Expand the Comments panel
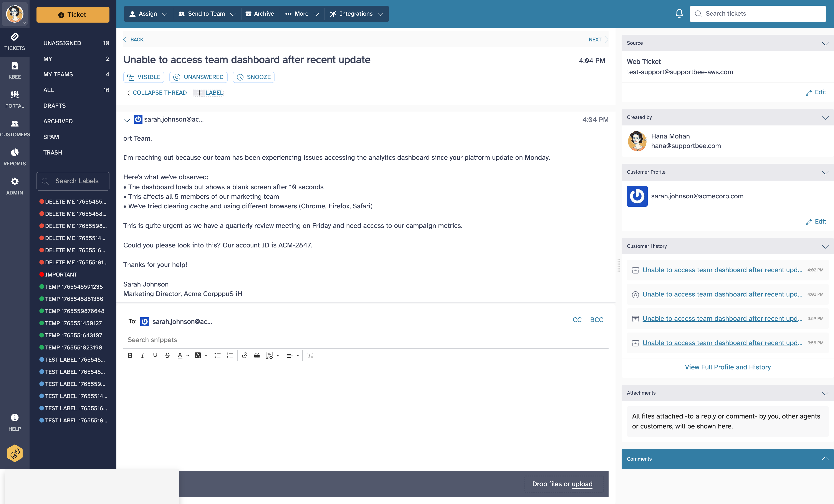This screenshot has height=504, width=834. point(825,459)
